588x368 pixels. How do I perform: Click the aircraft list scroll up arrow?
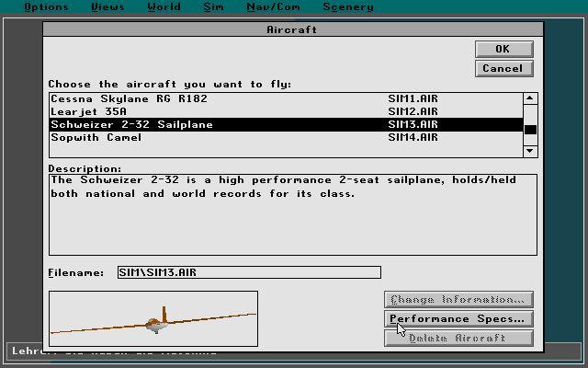(530, 98)
